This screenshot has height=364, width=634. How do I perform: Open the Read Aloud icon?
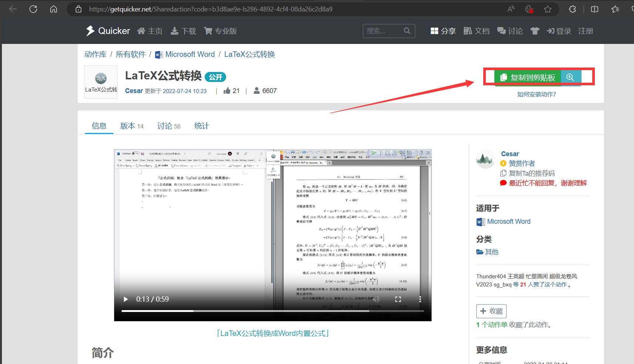pos(511,9)
